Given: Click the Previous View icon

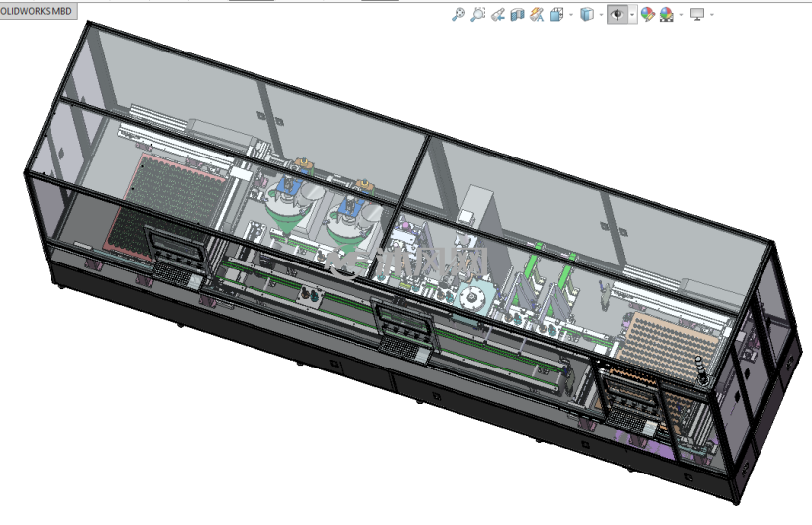Looking at the screenshot, I should (498, 15).
